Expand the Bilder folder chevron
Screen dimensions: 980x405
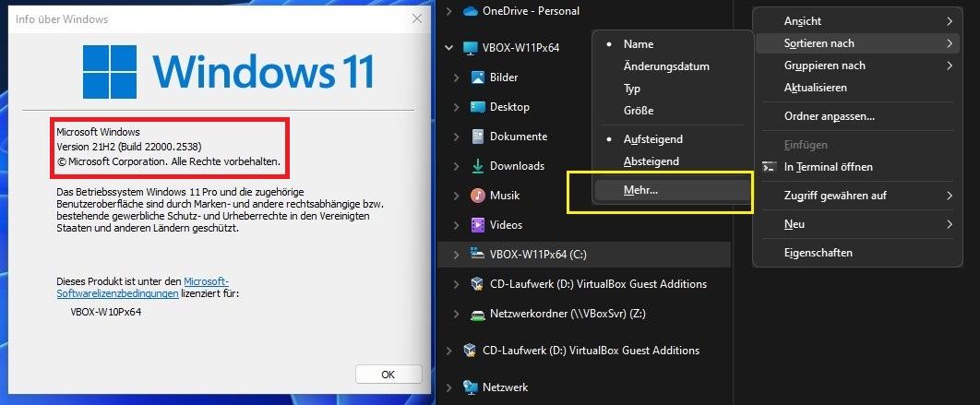coord(456,77)
